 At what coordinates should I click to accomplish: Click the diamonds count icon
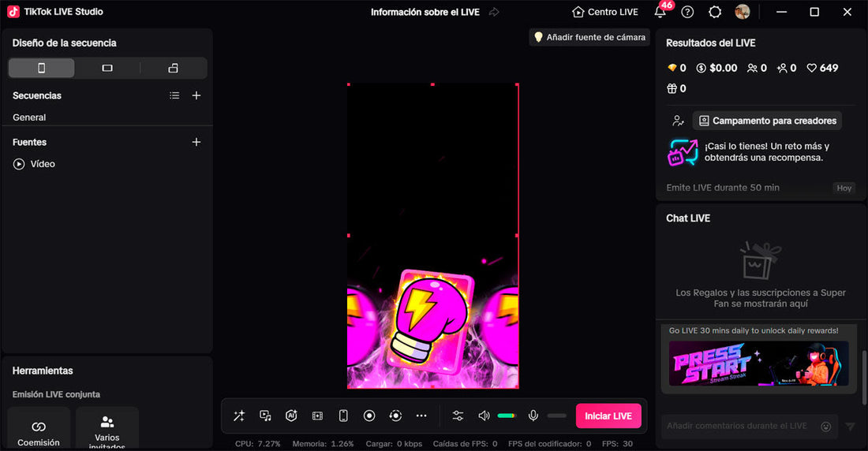pyautogui.click(x=672, y=68)
